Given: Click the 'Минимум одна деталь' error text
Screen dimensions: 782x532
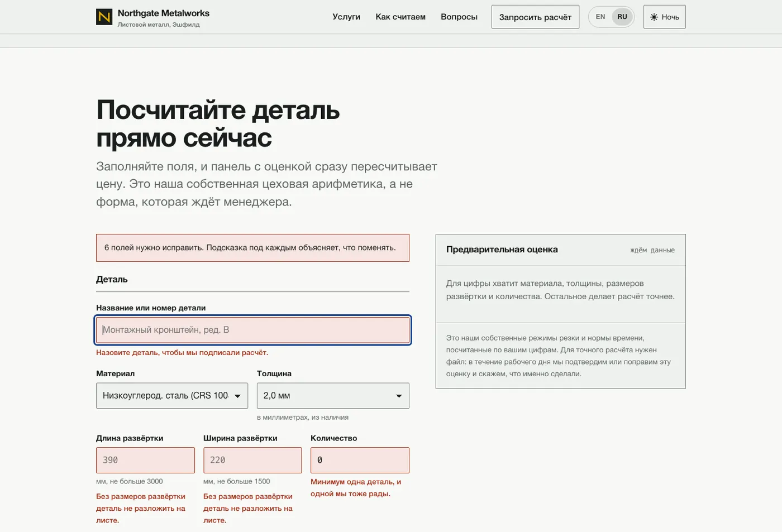Looking at the screenshot, I should 356,488.
